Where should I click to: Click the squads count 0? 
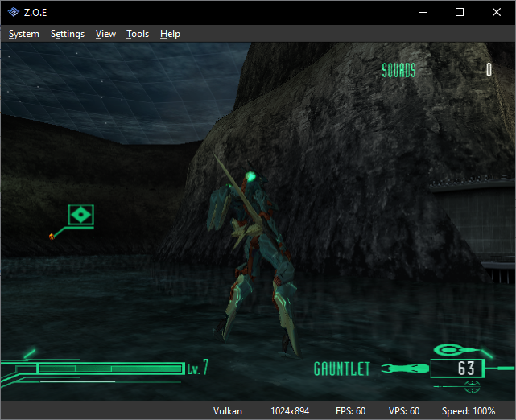tap(489, 70)
